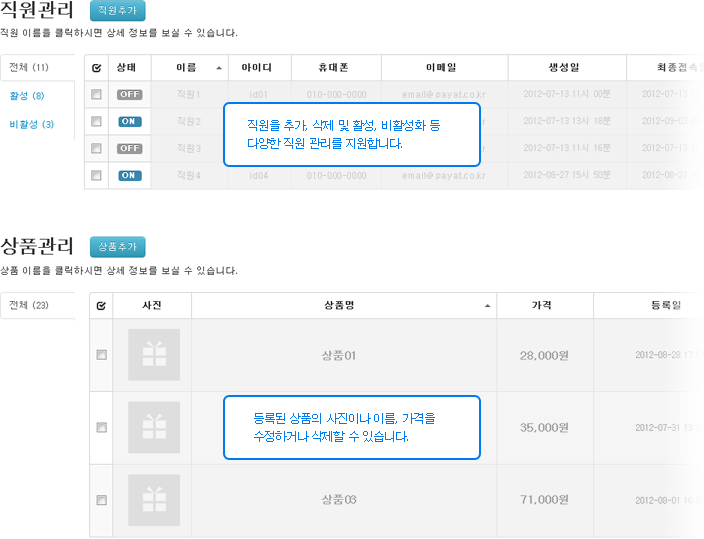The image size is (704, 539).
Task: Click the gift image placeholder in the 35,000원 row
Action: point(154,427)
